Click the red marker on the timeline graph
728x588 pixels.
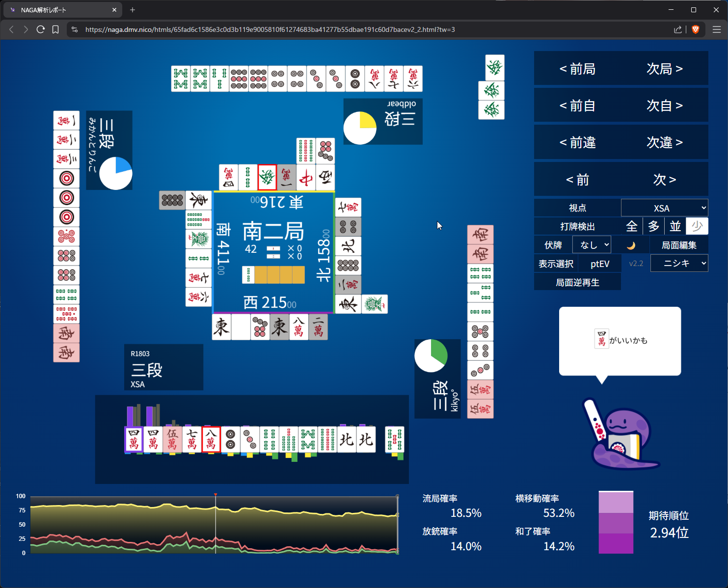click(216, 495)
